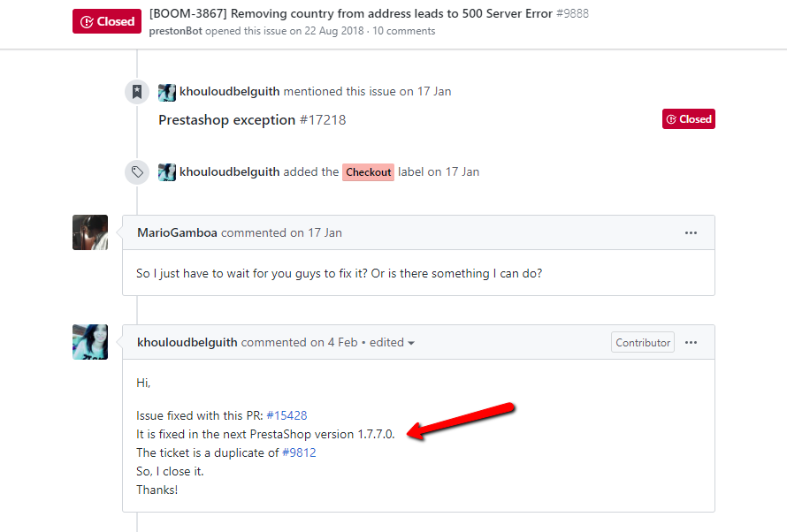Click the Closed status badge in the header
This screenshot has height=532, width=787.
pyautogui.click(x=107, y=21)
